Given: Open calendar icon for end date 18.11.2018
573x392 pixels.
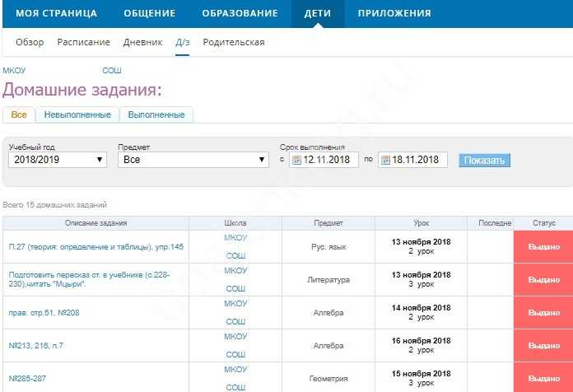Looking at the screenshot, I should [x=385, y=160].
